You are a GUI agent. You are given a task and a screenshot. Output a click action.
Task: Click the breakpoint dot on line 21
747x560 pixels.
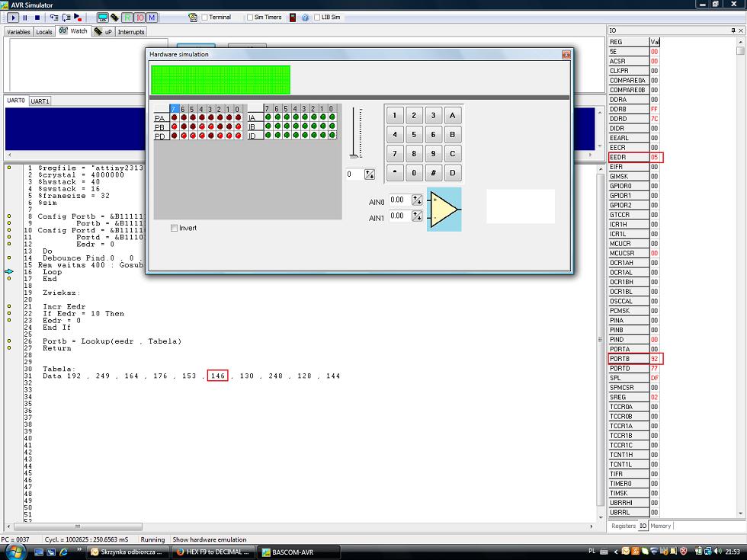(x=9, y=306)
